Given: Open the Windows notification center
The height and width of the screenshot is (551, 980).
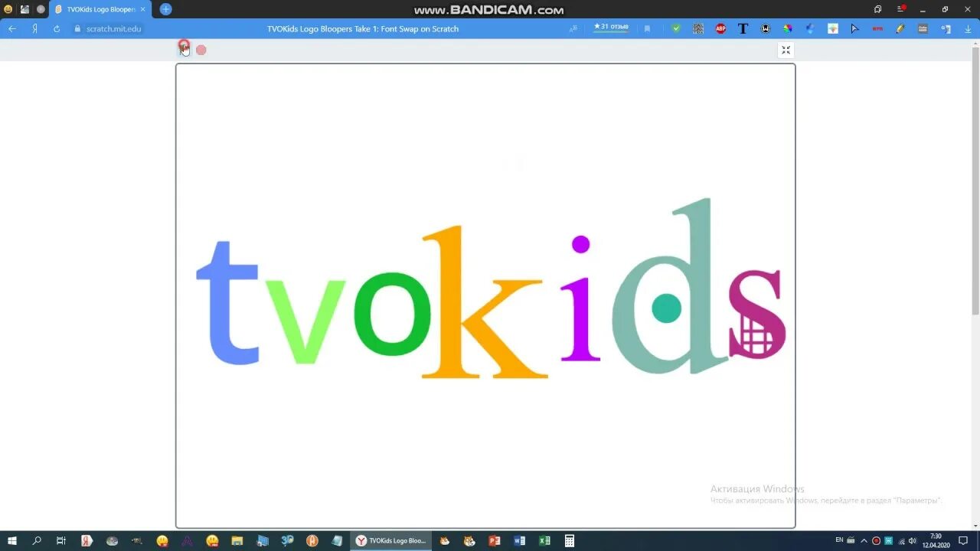Looking at the screenshot, I should click(x=963, y=540).
